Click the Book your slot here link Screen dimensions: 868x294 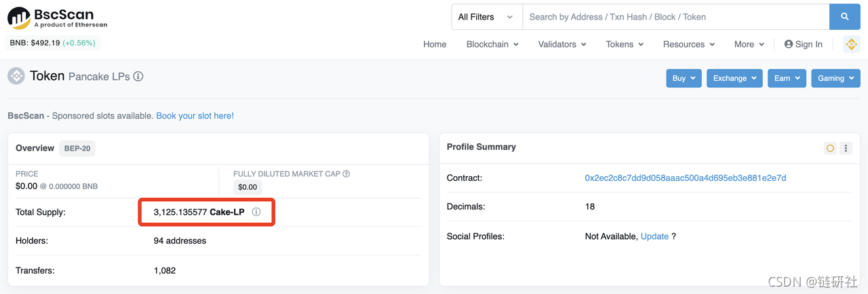pos(195,116)
